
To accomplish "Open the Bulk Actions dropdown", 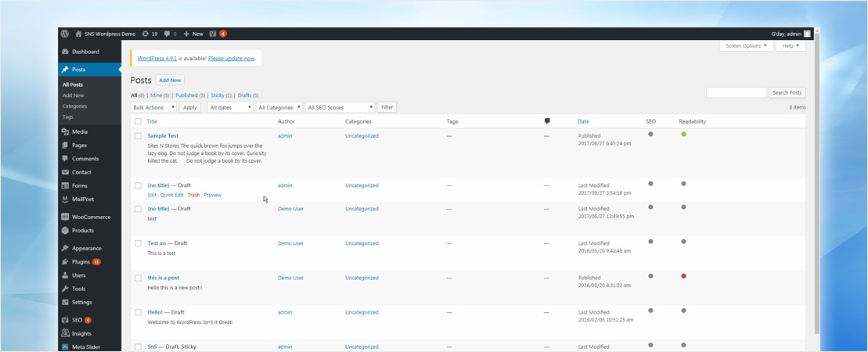I will point(153,107).
